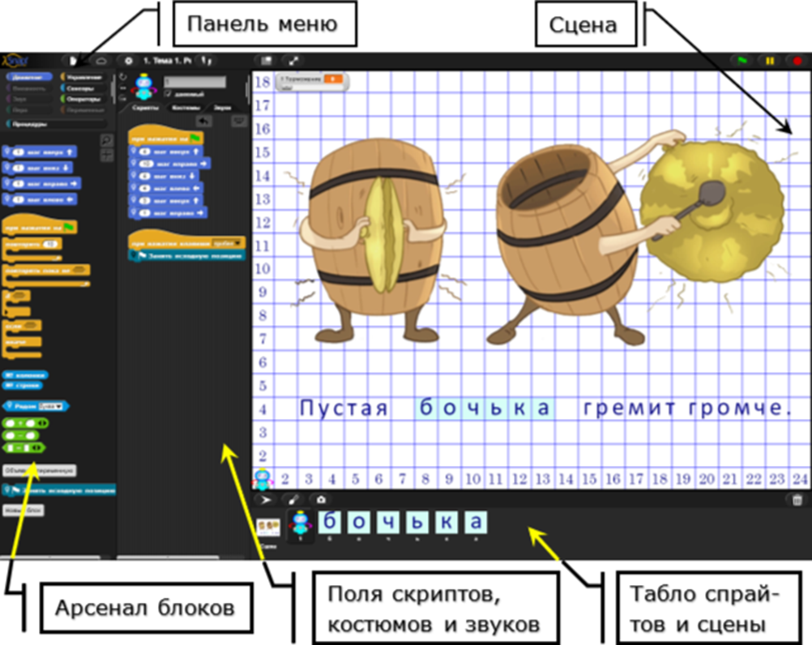Open the settings gear menu
812x645 pixels.
click(128, 61)
